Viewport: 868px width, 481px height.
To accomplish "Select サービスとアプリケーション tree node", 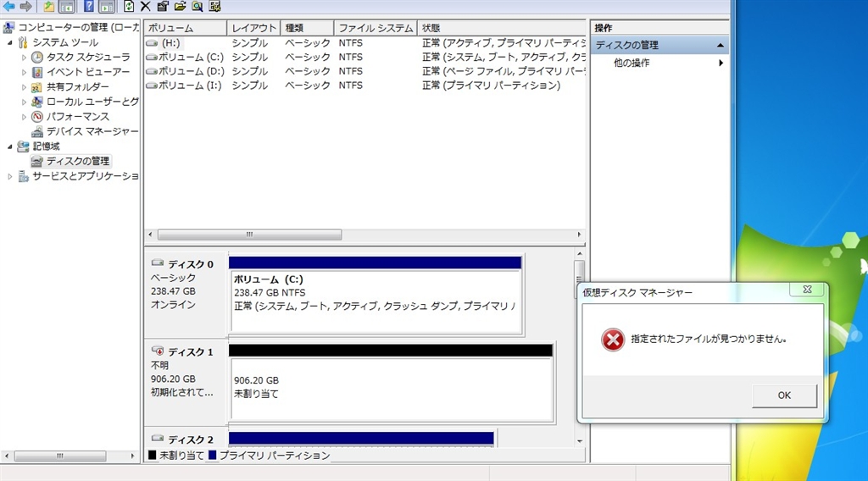I will tap(86, 176).
